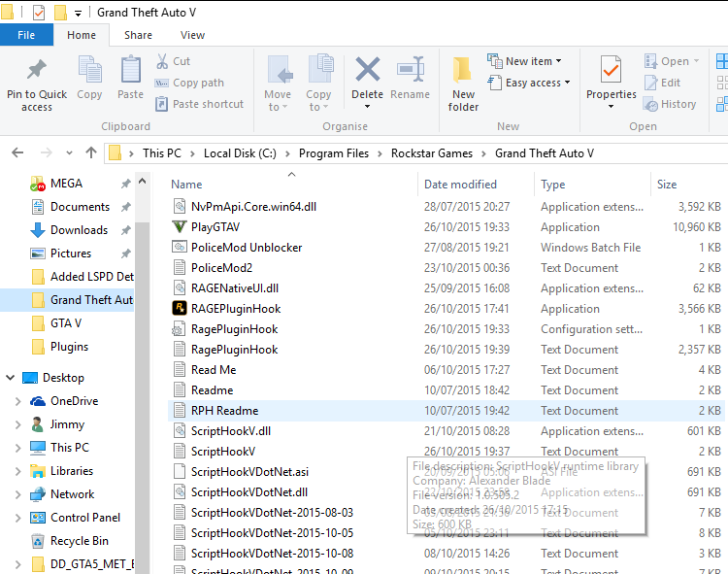The height and width of the screenshot is (574, 728).
Task: Sort by Date modified column
Action: point(460,185)
